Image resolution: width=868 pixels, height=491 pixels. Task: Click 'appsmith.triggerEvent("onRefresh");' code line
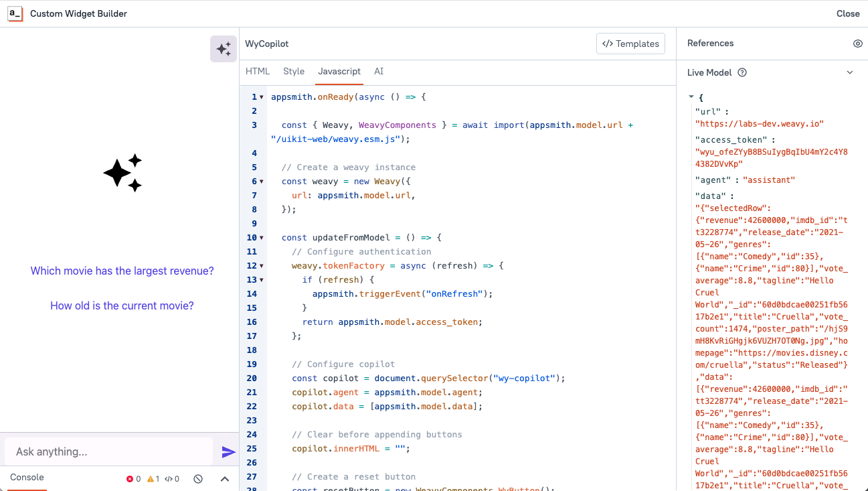[x=403, y=294]
